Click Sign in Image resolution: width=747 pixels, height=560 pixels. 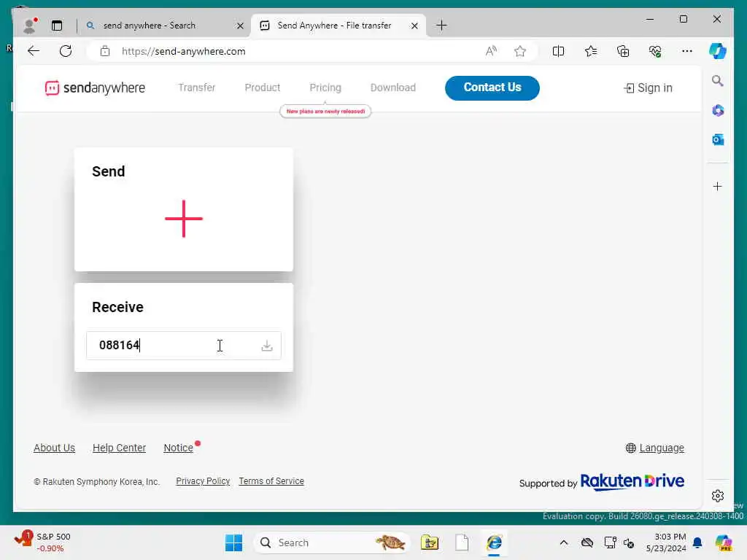[x=648, y=88]
